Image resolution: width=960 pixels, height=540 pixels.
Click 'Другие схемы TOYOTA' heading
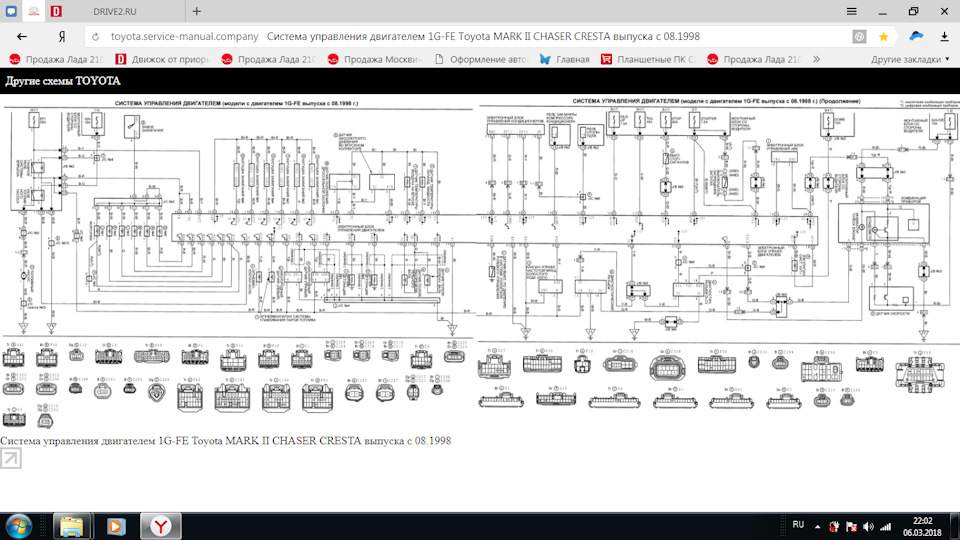pos(63,81)
